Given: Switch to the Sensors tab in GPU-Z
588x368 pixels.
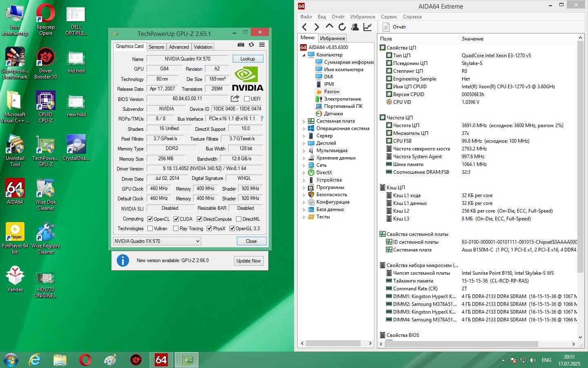Looking at the screenshot, I should point(156,47).
